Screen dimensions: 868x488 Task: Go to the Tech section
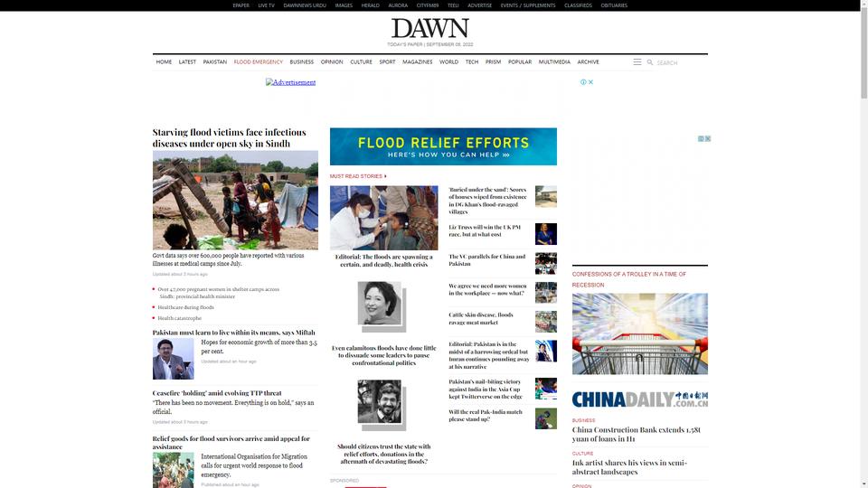tap(472, 62)
